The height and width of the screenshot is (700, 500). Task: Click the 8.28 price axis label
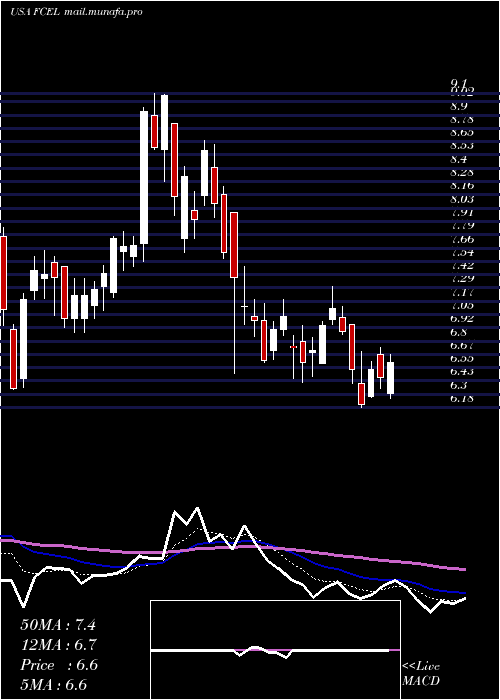tap(462, 172)
